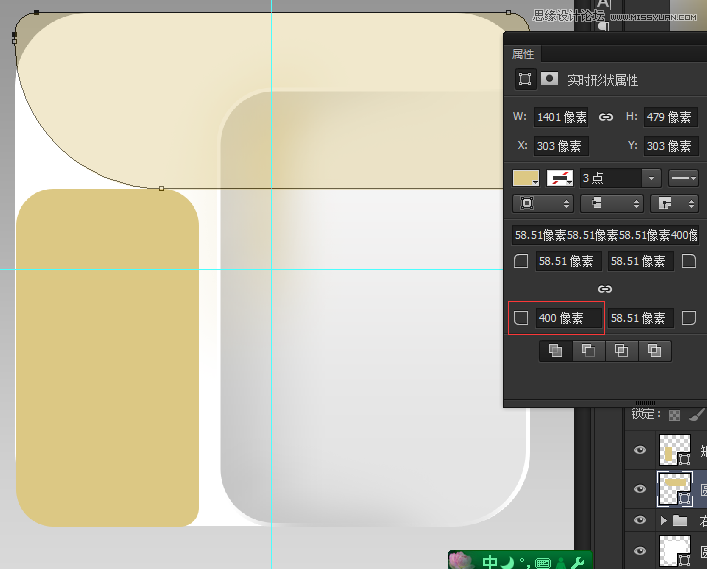The width and height of the screenshot is (707, 569).
Task: Select the subtract front shape operation
Action: pyautogui.click(x=588, y=350)
